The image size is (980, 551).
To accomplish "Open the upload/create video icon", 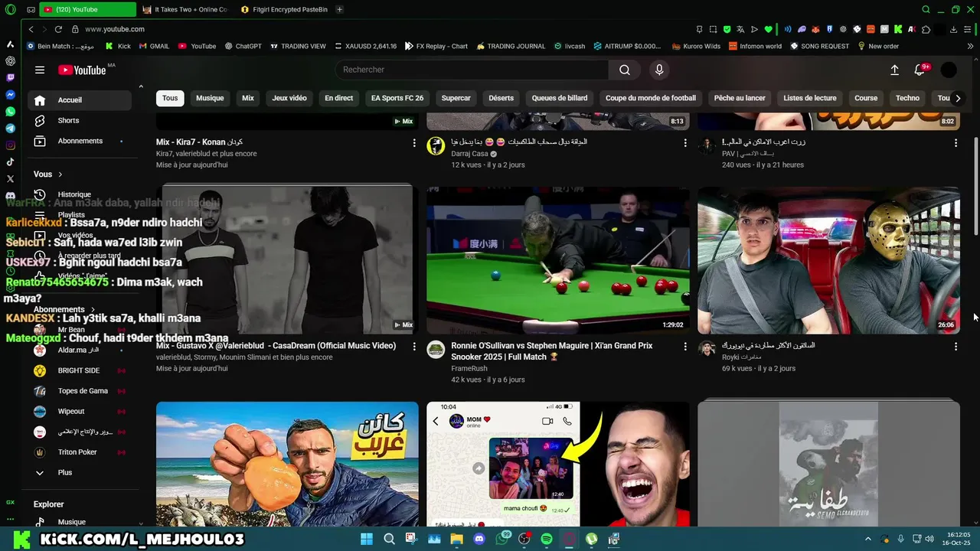I will (894, 70).
